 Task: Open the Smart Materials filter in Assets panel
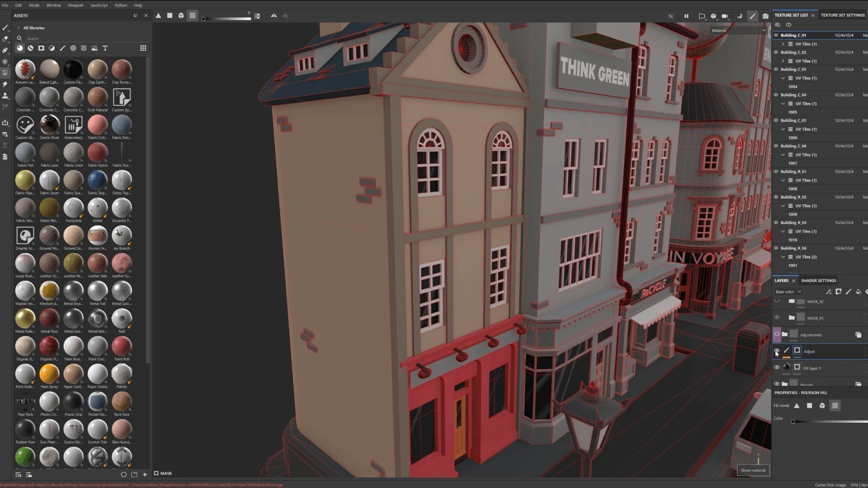click(30, 48)
